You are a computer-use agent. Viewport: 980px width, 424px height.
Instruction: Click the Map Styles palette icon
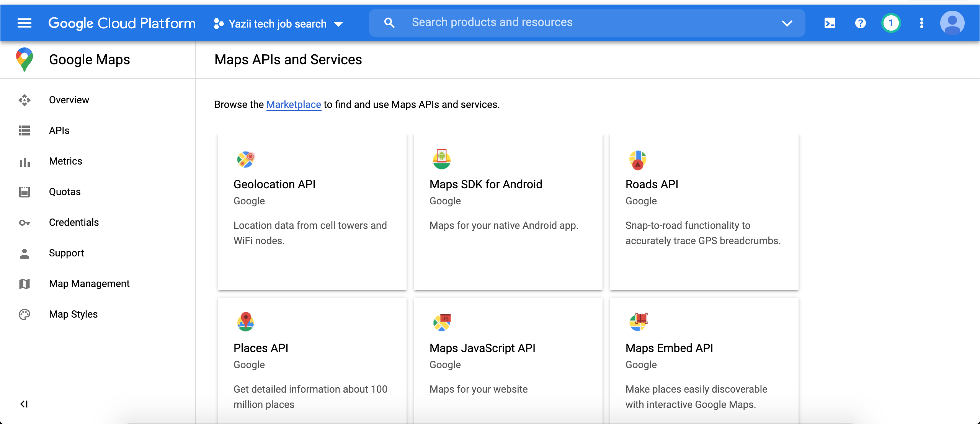point(24,315)
